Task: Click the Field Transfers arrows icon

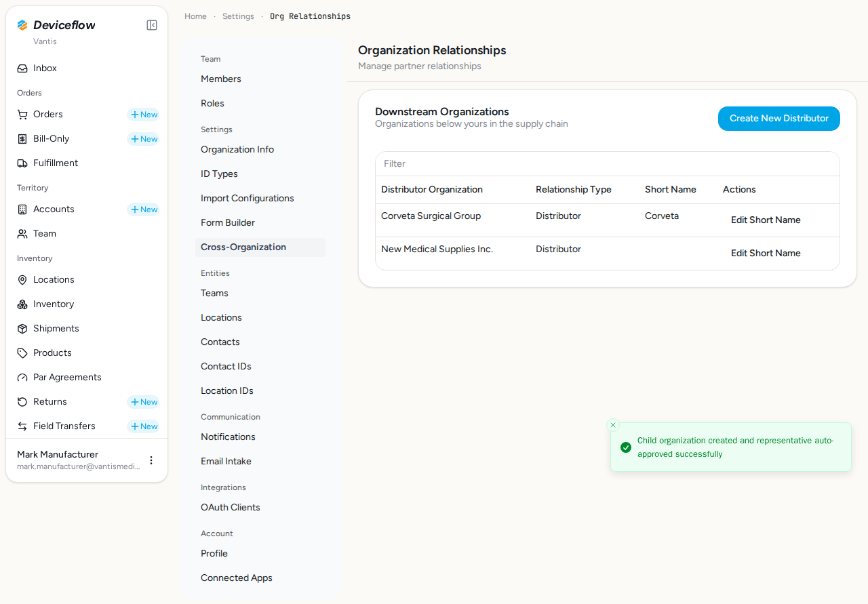Action: tap(22, 426)
